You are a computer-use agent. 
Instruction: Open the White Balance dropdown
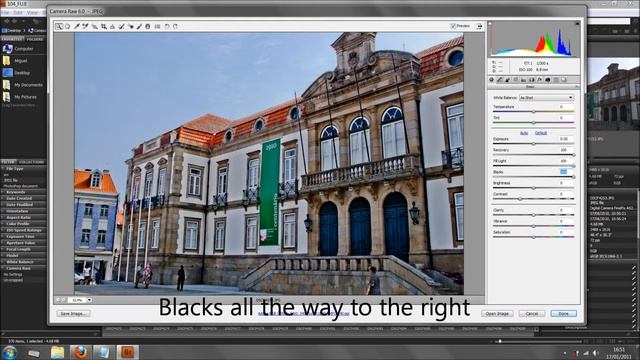point(546,98)
